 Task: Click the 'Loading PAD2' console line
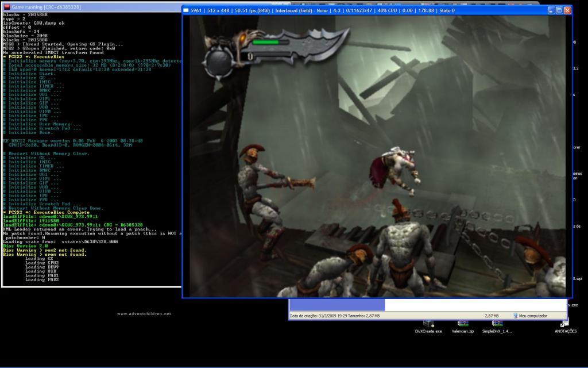point(42,280)
